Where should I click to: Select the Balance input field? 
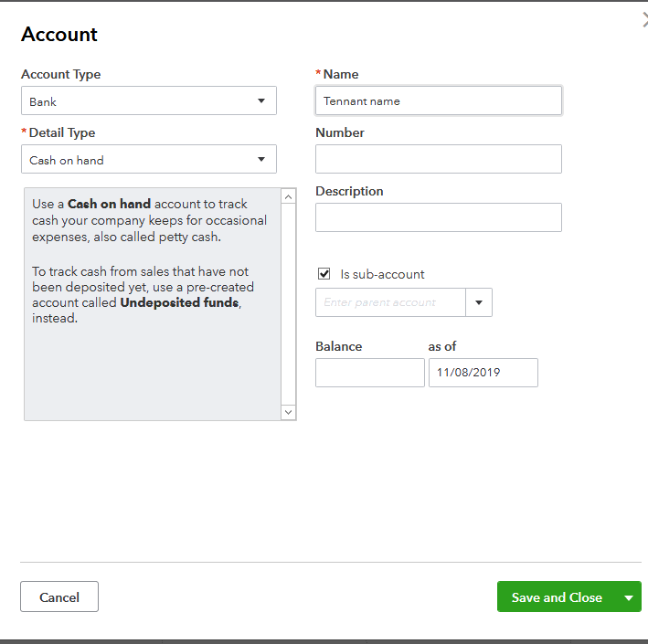click(369, 373)
